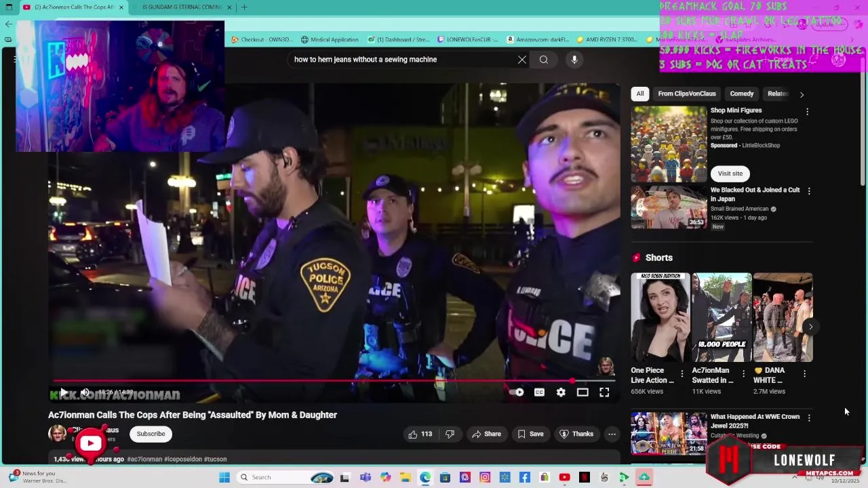Image resolution: width=868 pixels, height=488 pixels.
Task: Open File Explorer from the taskbar
Action: [405, 477]
